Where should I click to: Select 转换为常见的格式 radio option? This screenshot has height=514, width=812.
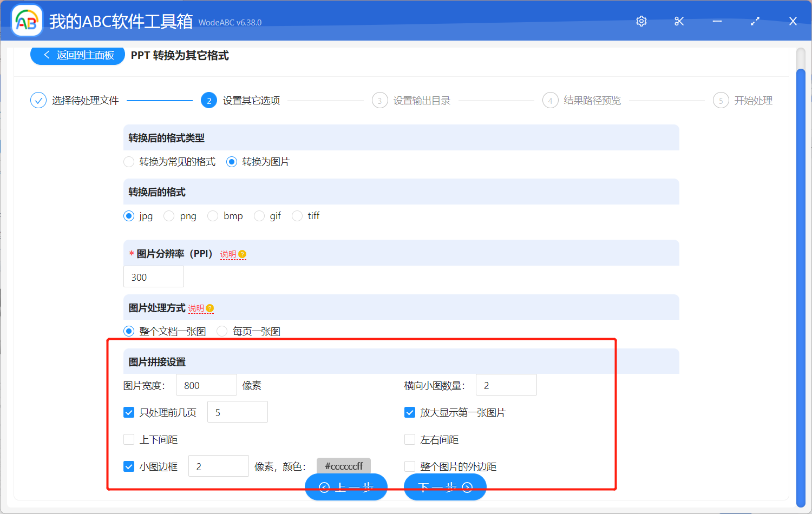(129, 161)
